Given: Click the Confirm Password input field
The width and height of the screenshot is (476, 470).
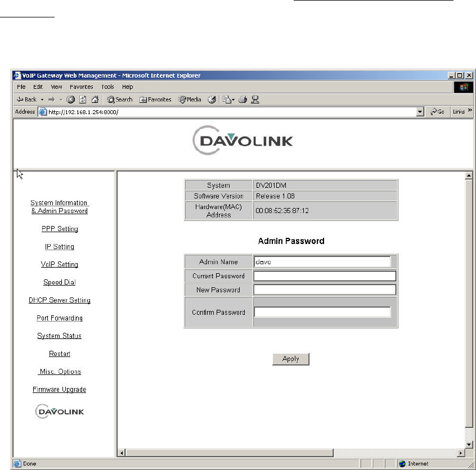Looking at the screenshot, I should click(322, 312).
